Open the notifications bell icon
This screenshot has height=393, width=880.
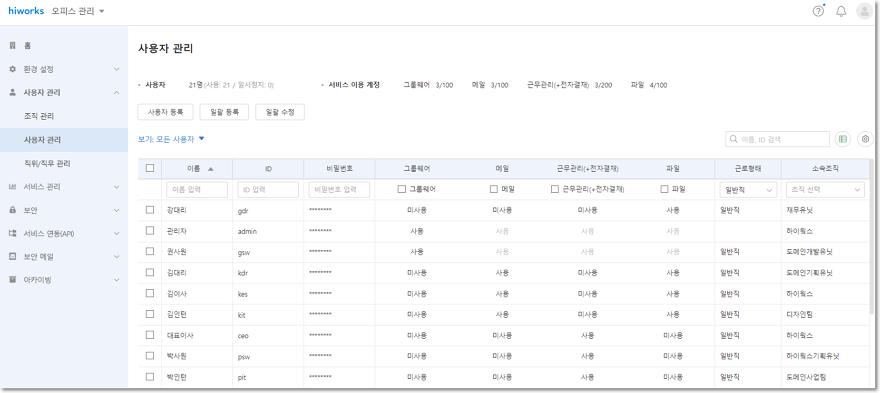(x=841, y=11)
